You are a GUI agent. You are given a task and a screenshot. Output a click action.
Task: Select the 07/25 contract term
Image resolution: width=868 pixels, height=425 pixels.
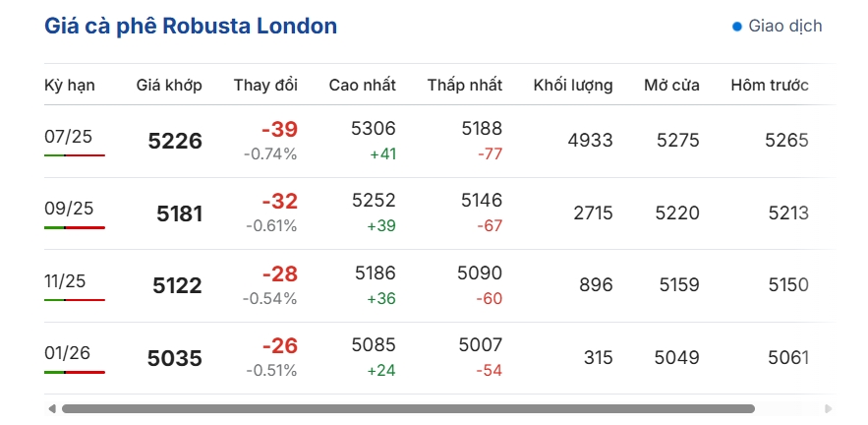pos(68,137)
